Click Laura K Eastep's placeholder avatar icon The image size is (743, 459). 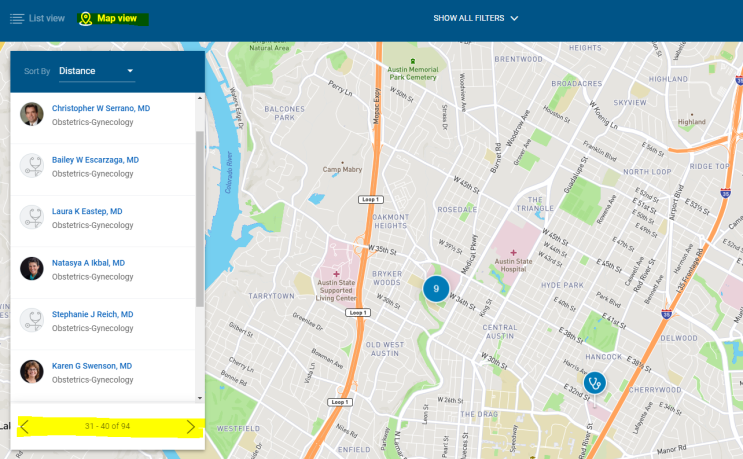(32, 218)
